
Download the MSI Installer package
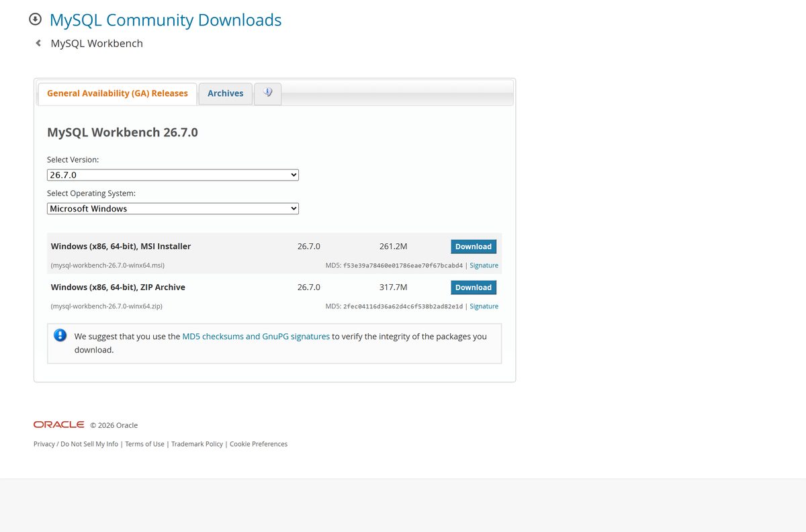point(474,247)
